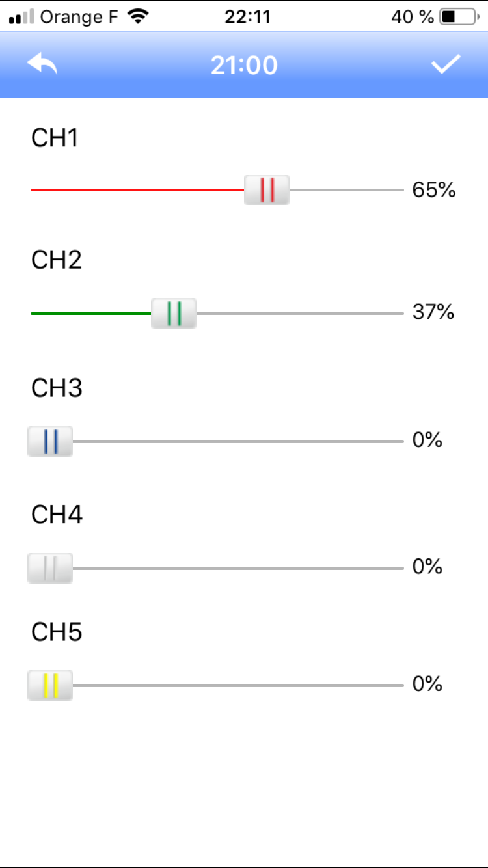Tap the Wi-Fi icon in status bar
The height and width of the screenshot is (868, 488).
(138, 17)
